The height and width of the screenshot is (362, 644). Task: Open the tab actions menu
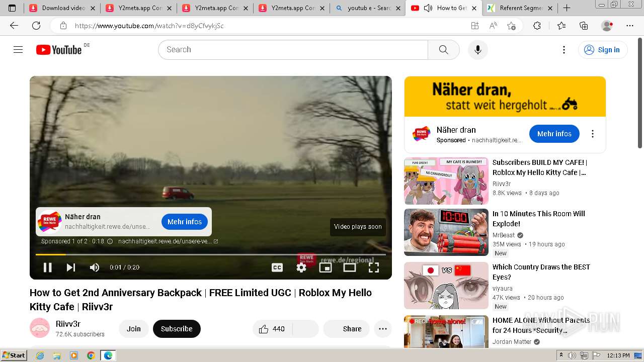(x=12, y=8)
